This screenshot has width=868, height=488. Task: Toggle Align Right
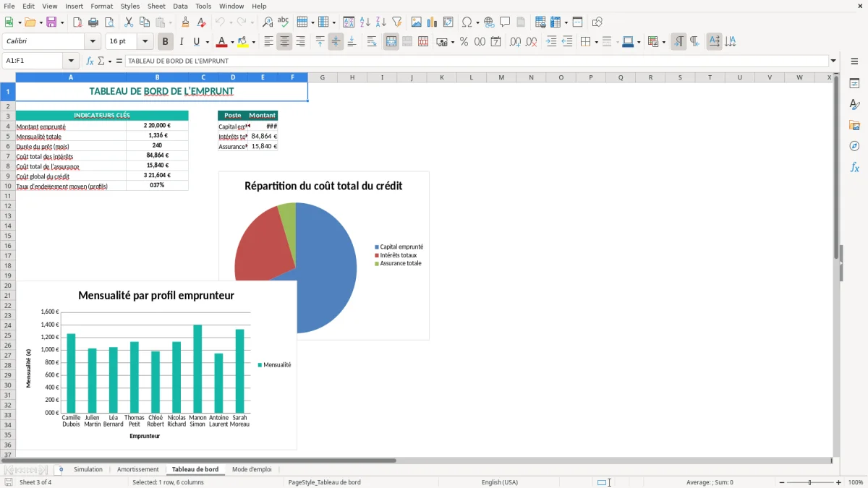point(300,42)
